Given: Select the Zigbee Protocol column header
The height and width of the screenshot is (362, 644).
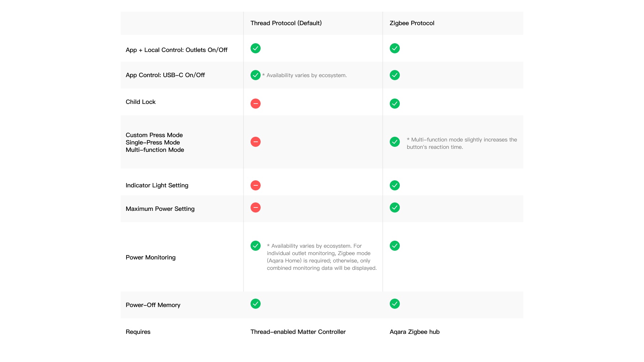Looking at the screenshot, I should pyautogui.click(x=412, y=23).
